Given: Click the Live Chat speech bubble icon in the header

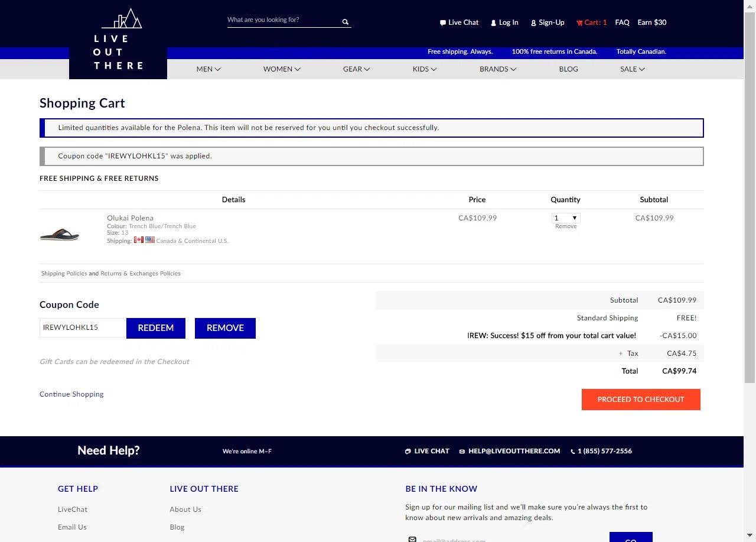Looking at the screenshot, I should pos(443,23).
